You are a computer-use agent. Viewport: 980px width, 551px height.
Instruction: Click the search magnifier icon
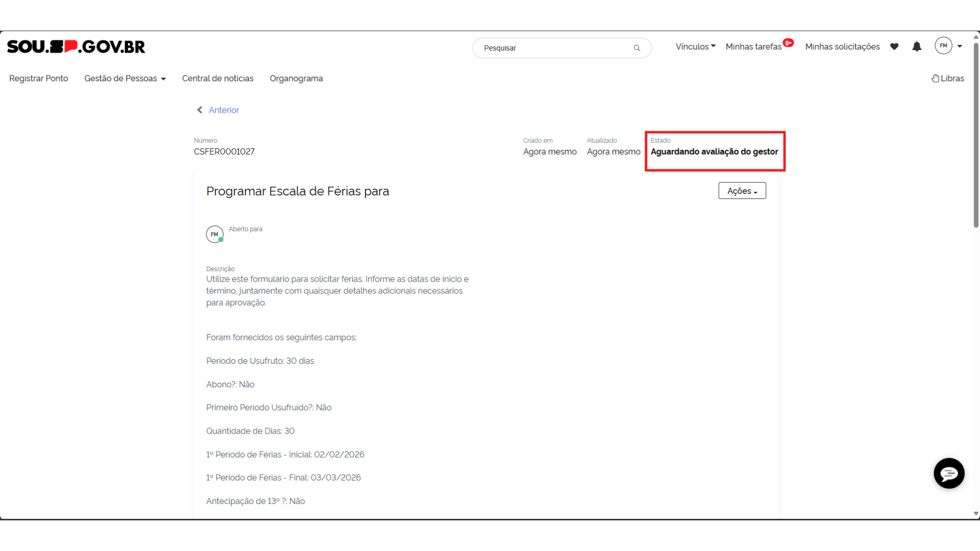[636, 48]
